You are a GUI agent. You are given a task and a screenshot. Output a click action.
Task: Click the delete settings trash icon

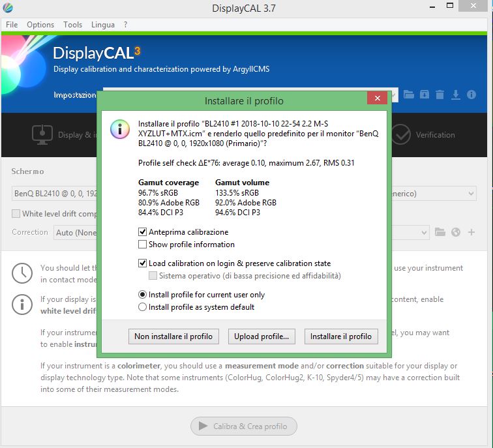(440, 95)
